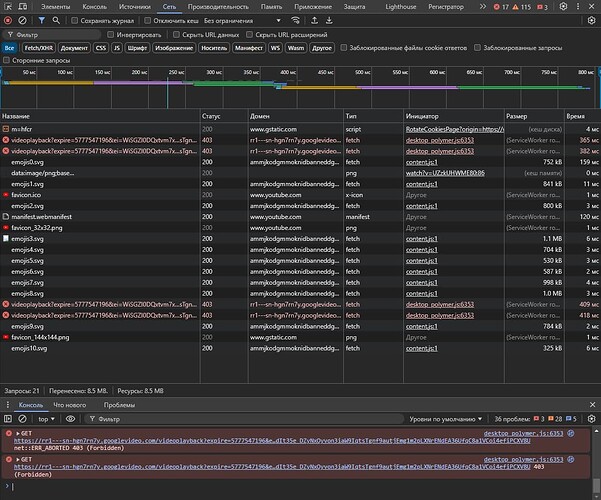The image size is (601, 500).
Task: Sort by Статус column header
Action: tap(224, 116)
